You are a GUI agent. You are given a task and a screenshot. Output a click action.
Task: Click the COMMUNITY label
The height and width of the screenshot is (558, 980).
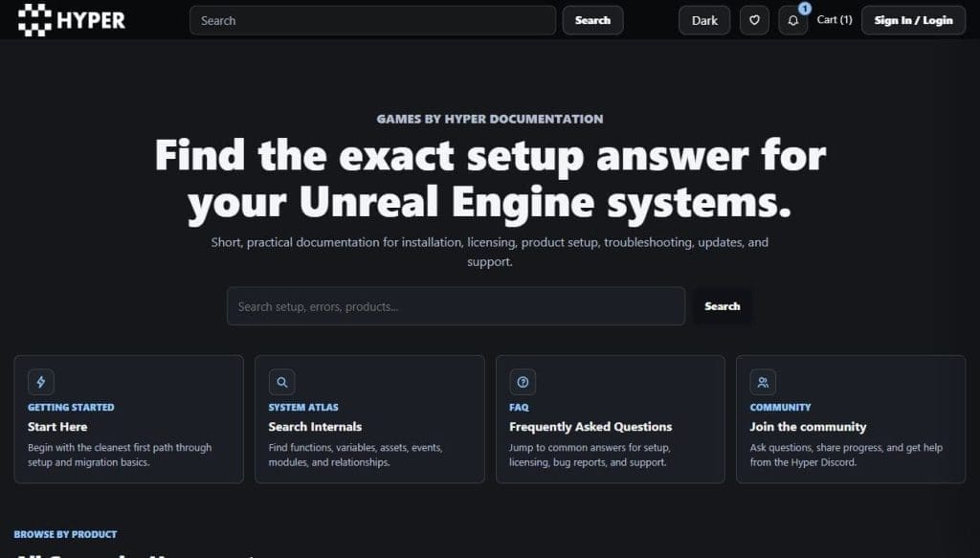pyautogui.click(x=780, y=408)
